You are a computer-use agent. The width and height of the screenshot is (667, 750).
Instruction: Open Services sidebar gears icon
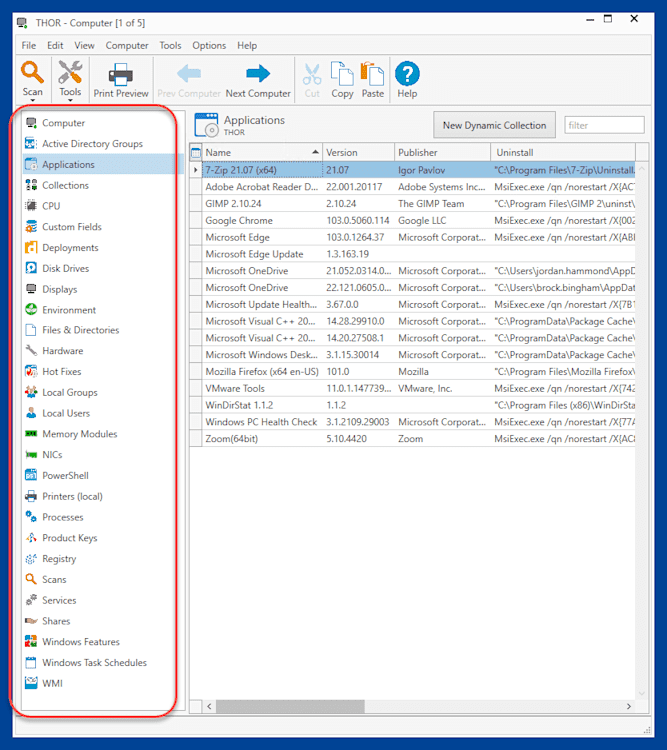[31, 600]
